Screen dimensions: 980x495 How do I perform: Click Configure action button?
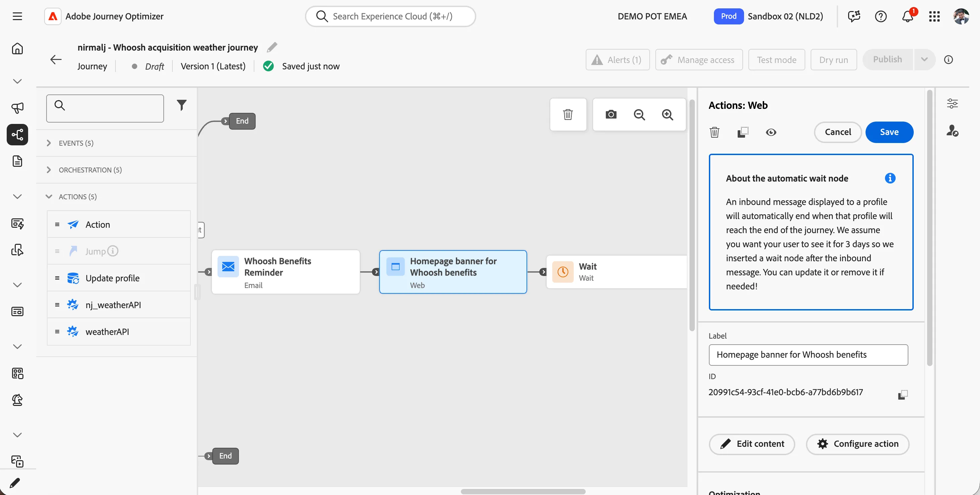tap(857, 444)
